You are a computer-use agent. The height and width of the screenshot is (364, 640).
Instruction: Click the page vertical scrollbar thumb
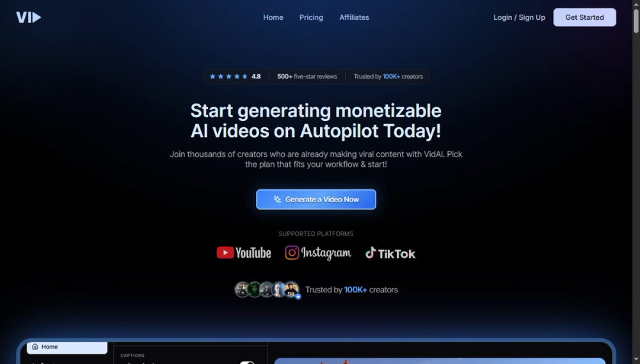(x=636, y=20)
